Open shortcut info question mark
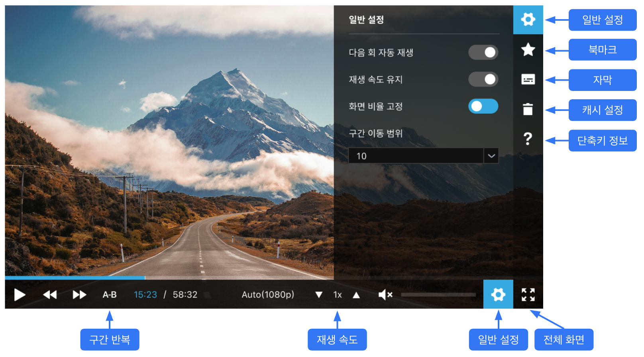This screenshot has width=644, height=357. pyautogui.click(x=528, y=139)
